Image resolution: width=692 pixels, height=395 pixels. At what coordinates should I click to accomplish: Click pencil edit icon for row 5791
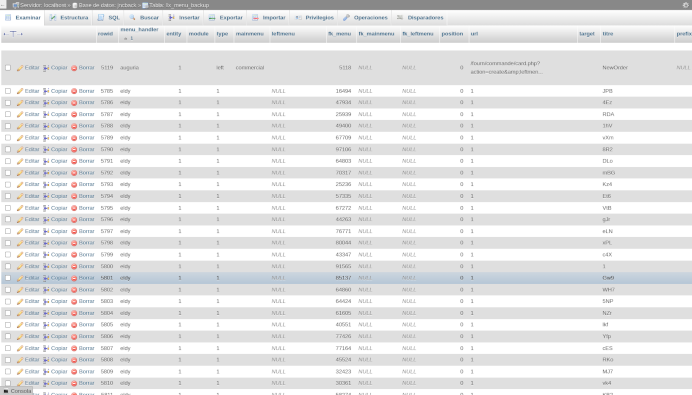[20, 162]
